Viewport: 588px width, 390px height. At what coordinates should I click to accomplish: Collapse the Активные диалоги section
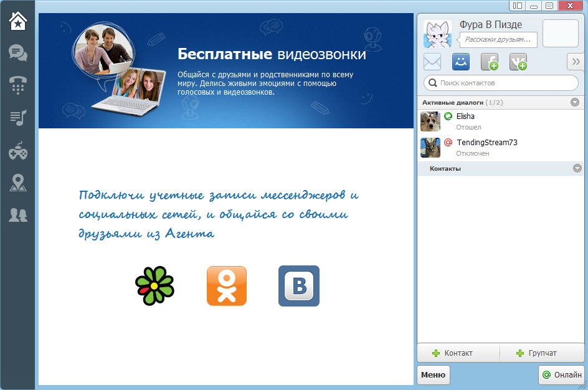pyautogui.click(x=574, y=102)
